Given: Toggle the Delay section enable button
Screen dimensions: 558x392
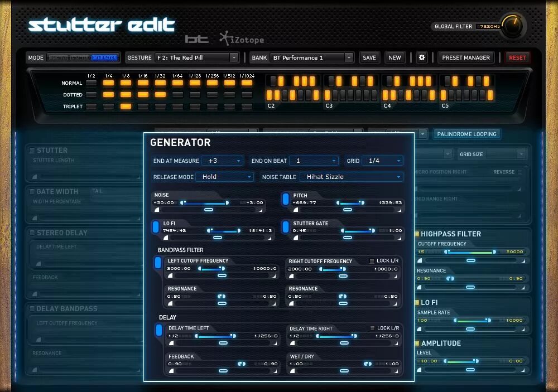Looking at the screenshot, I should tap(158, 330).
